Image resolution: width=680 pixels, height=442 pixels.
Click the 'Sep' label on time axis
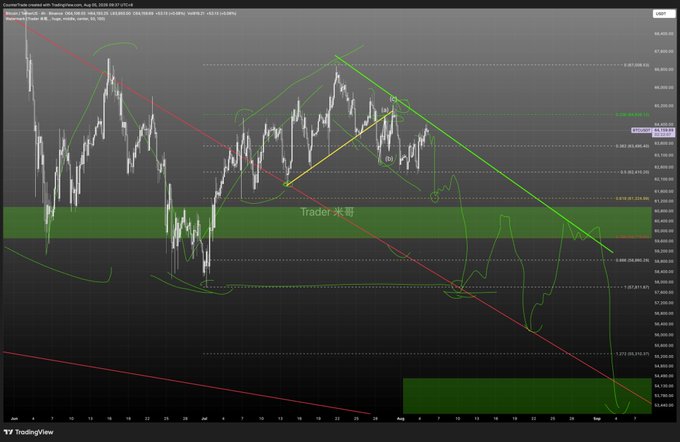[x=597, y=419]
